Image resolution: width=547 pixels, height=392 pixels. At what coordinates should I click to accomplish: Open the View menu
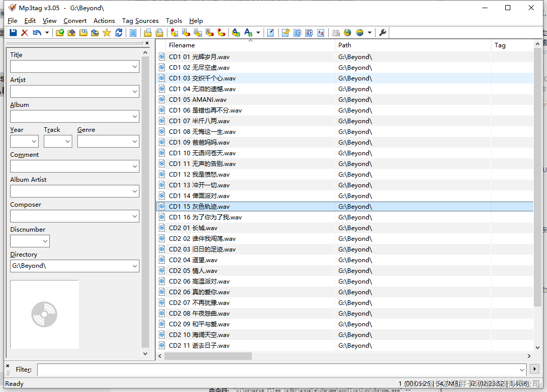(49, 20)
